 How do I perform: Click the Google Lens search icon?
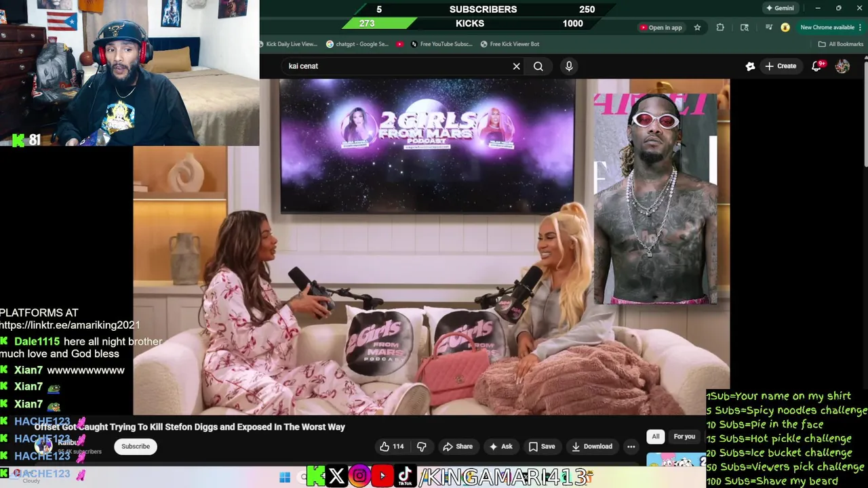coord(745,27)
